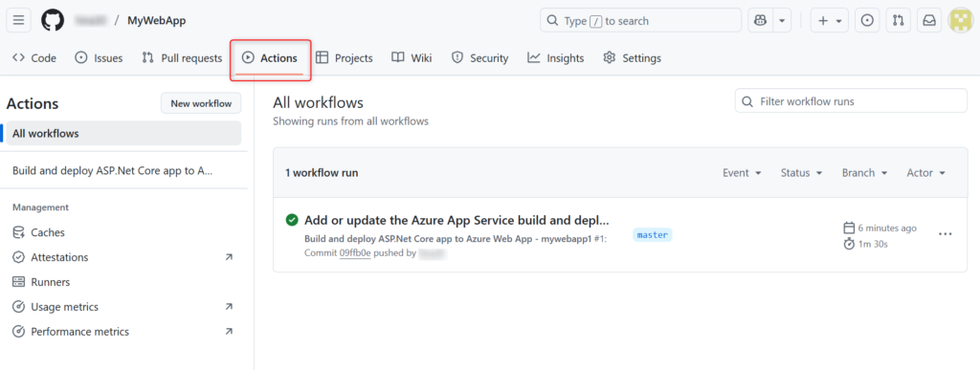Switch to the Security tab
This screenshot has width=980, height=370.
pyautogui.click(x=480, y=58)
